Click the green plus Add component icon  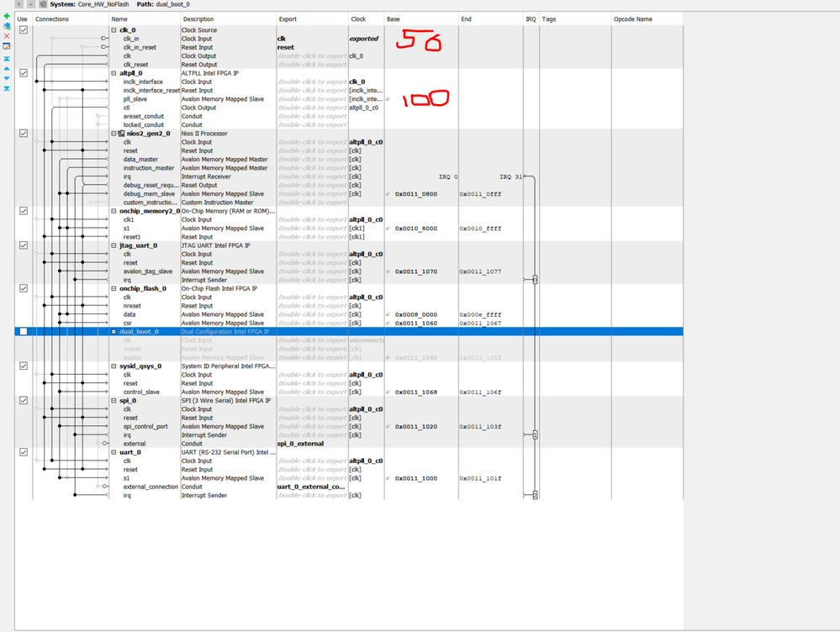[x=7, y=16]
